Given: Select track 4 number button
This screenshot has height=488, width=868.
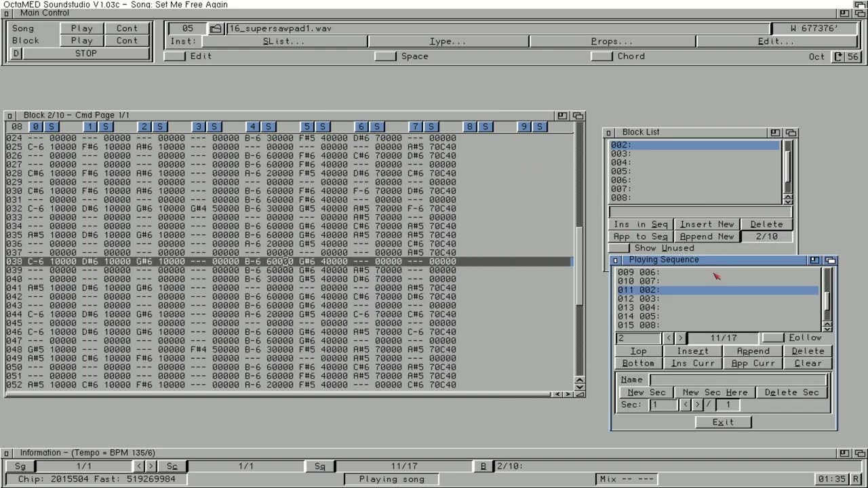Looking at the screenshot, I should [x=253, y=127].
